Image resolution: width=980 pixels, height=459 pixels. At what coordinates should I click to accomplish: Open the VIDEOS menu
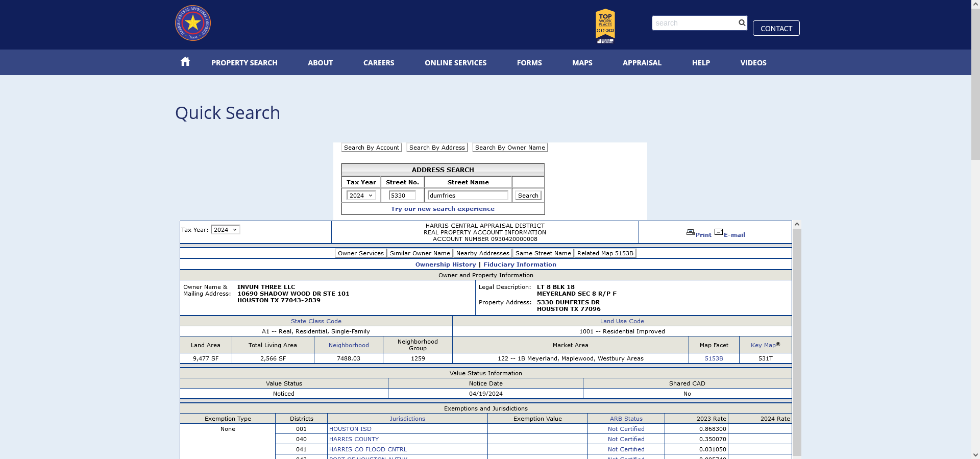(x=753, y=63)
